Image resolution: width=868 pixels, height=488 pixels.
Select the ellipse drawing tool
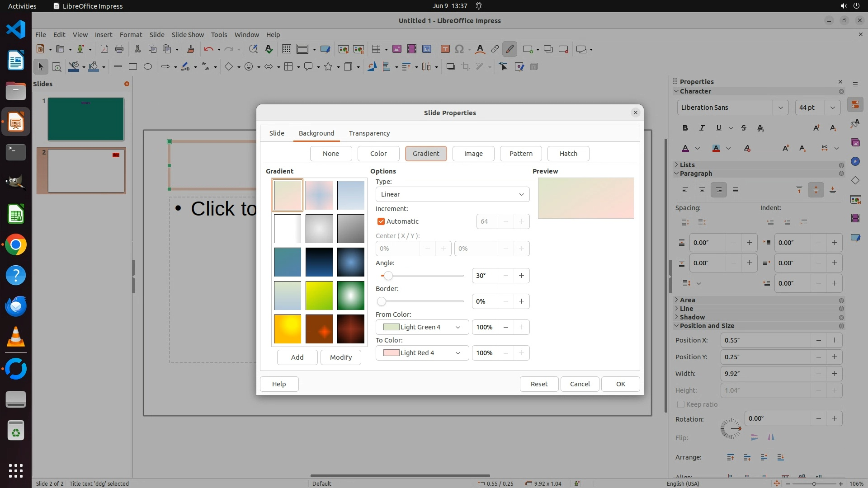click(x=147, y=66)
